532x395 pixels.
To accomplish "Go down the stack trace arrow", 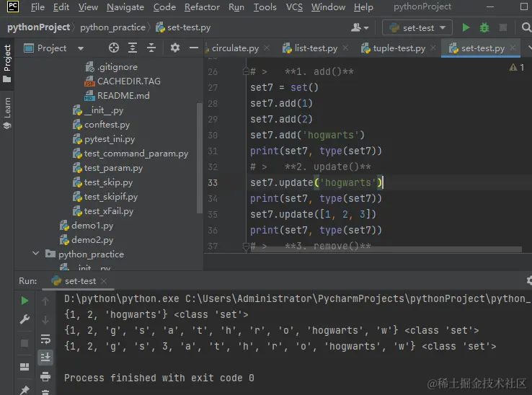I will [x=45, y=320].
